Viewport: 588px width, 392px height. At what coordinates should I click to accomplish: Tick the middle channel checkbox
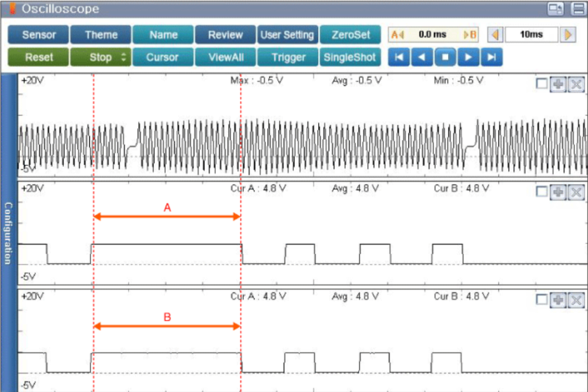(x=542, y=192)
